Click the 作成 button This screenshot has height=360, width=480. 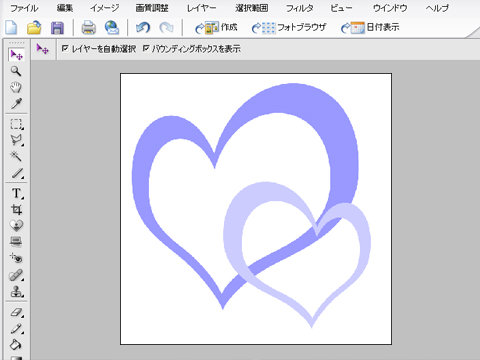pyautogui.click(x=216, y=28)
